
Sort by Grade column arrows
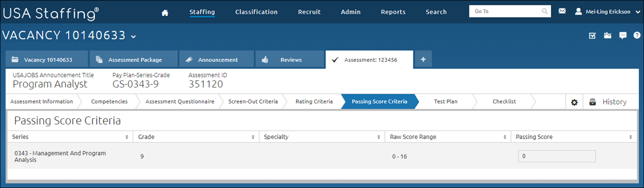[x=253, y=137]
